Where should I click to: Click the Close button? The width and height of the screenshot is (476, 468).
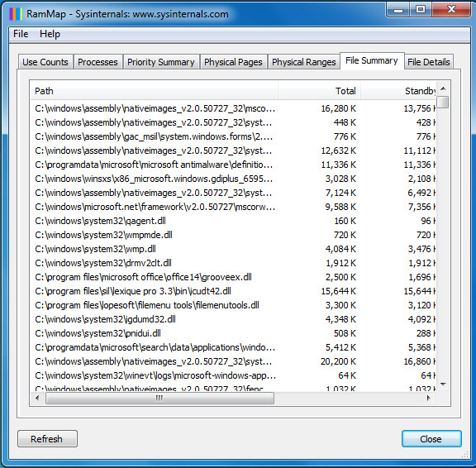pyautogui.click(x=431, y=439)
